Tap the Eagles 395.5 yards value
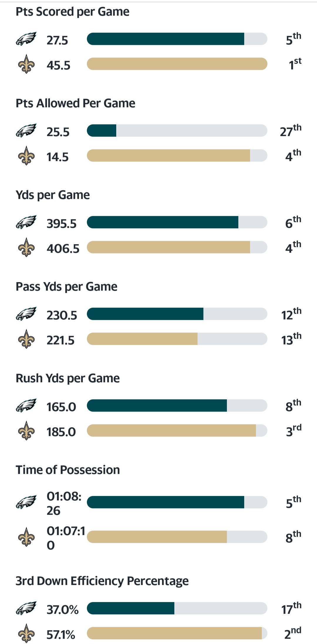 (61, 224)
